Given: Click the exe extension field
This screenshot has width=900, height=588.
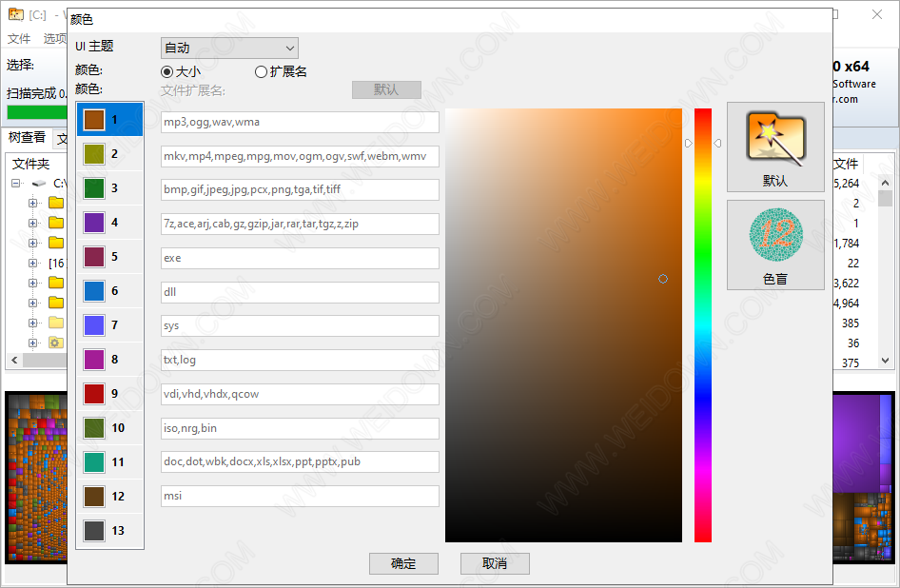Looking at the screenshot, I should 300,259.
